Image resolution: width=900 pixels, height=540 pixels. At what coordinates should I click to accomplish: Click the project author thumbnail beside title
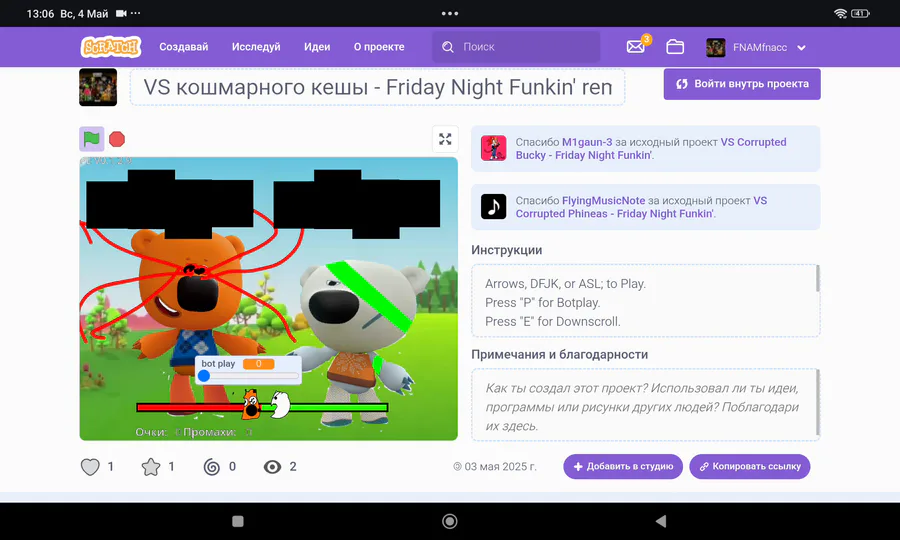click(98, 87)
